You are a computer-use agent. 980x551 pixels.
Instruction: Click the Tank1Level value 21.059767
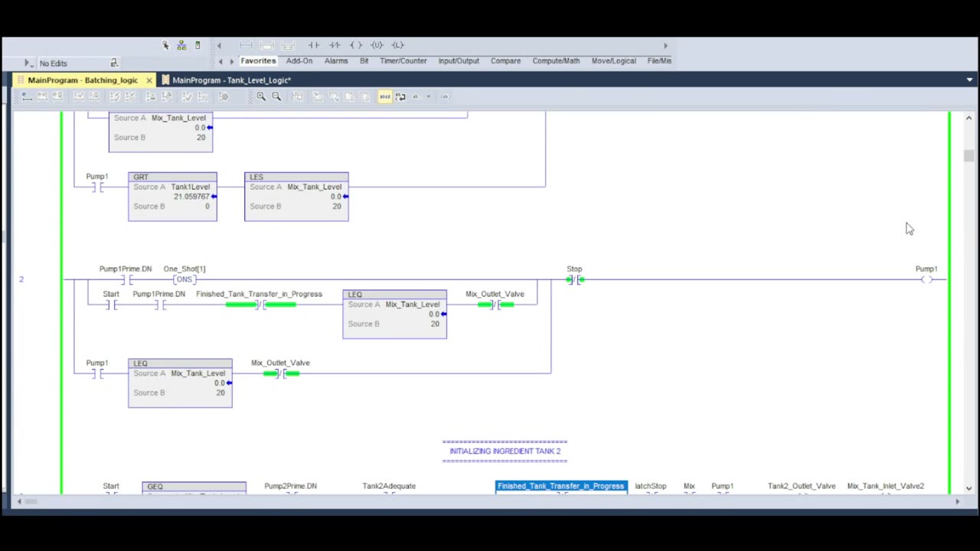point(191,197)
